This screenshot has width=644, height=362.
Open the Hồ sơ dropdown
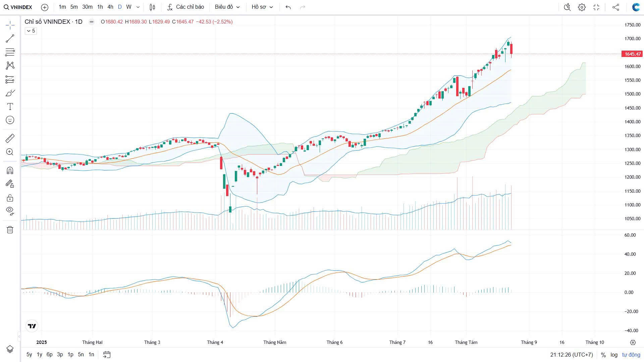262,7
